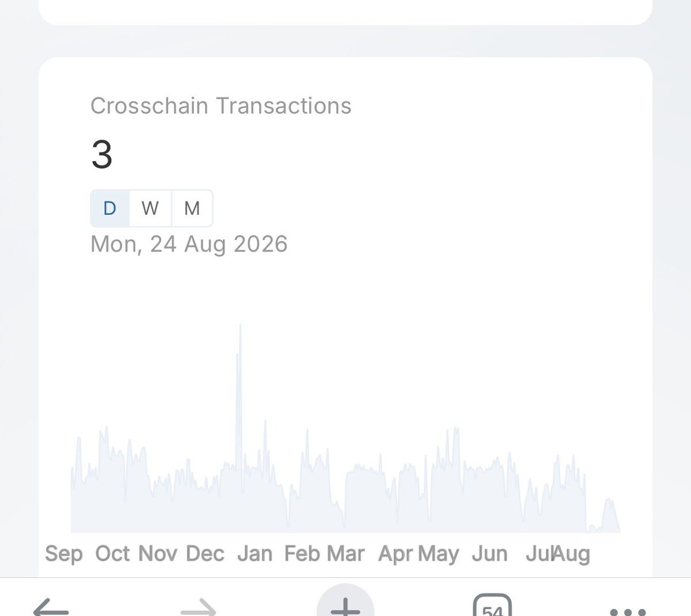This screenshot has width=691, height=616.
Task: Switch chart to monthly M view
Action: click(x=192, y=208)
